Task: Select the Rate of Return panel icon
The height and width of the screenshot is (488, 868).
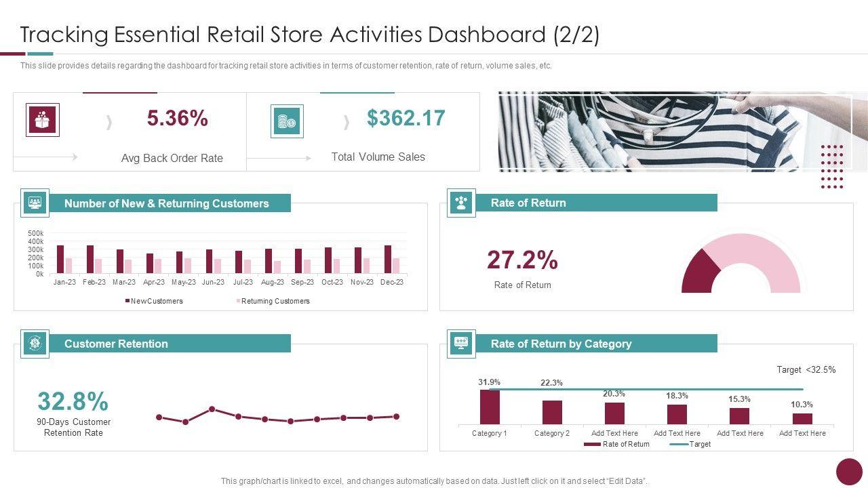Action: pyautogui.click(x=462, y=203)
